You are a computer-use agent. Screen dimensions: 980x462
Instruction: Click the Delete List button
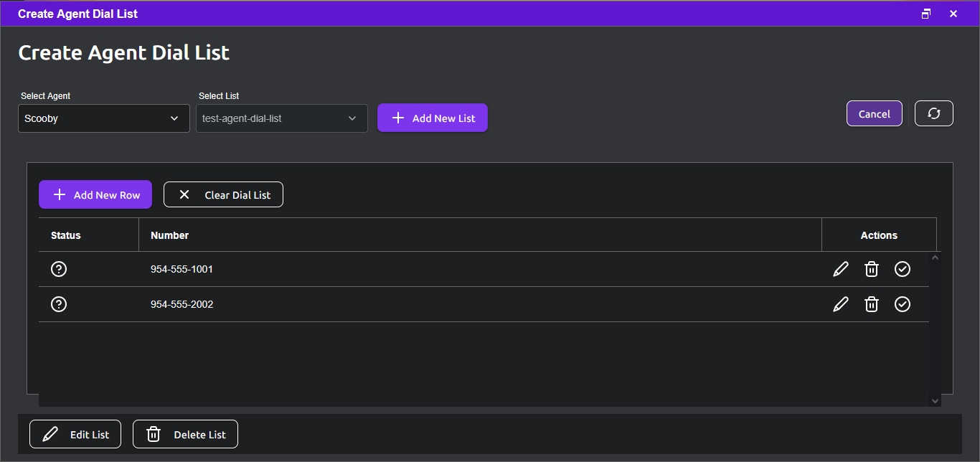click(185, 434)
